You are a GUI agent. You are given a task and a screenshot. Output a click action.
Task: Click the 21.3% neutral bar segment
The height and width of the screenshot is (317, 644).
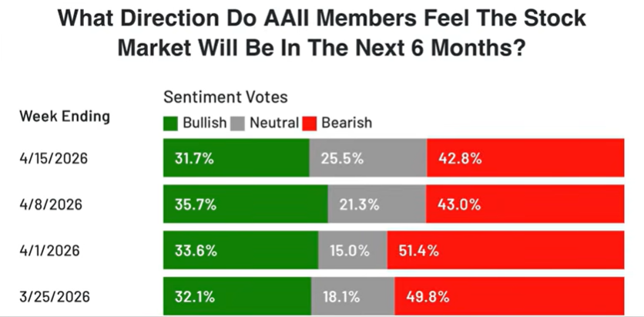[x=377, y=205]
